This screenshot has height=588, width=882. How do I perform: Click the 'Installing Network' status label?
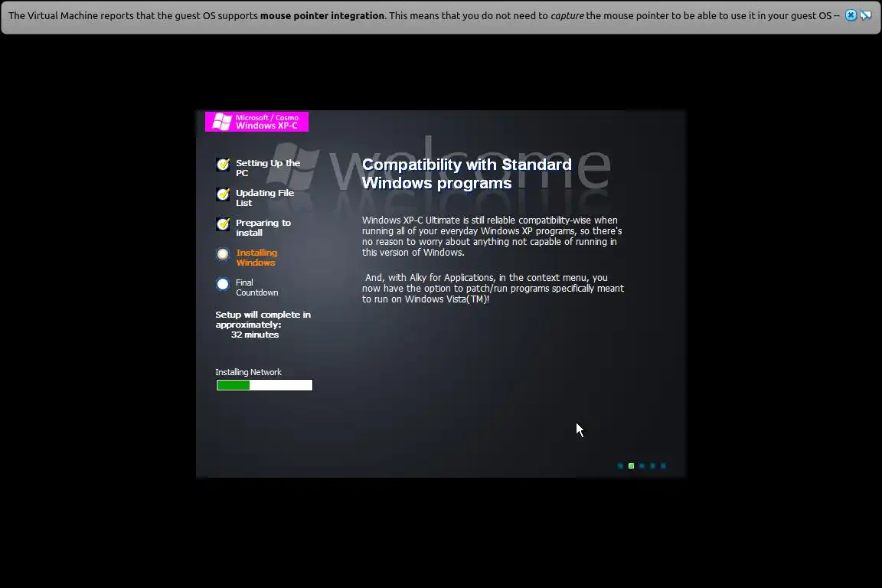[x=248, y=372]
